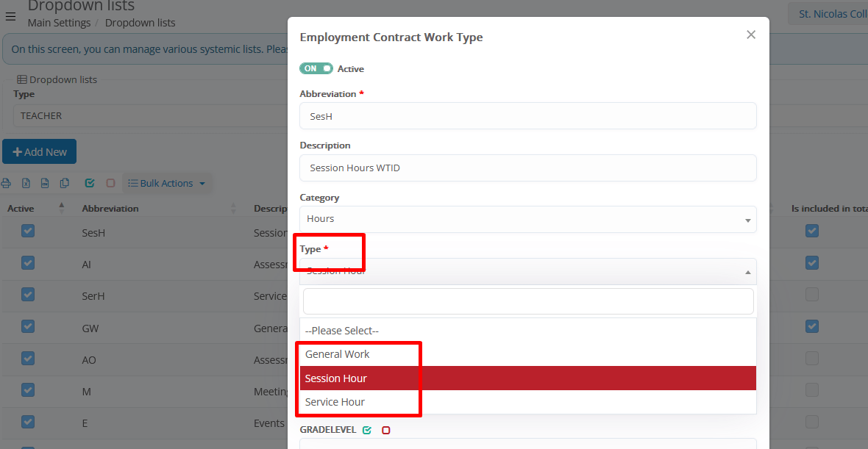Toggle the Active ON switch
Image resolution: width=868 pixels, height=449 pixels.
316,68
